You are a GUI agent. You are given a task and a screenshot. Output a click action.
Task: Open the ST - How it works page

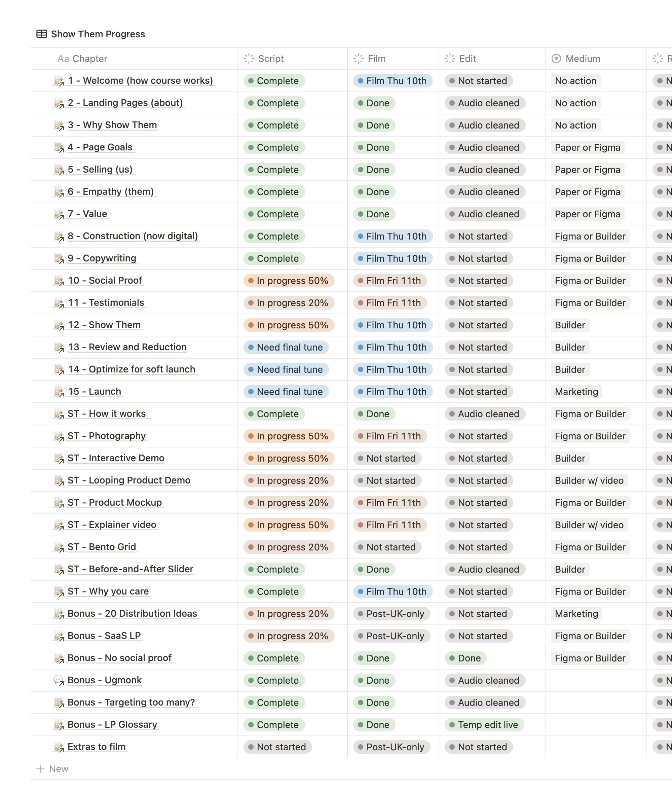[x=107, y=413]
